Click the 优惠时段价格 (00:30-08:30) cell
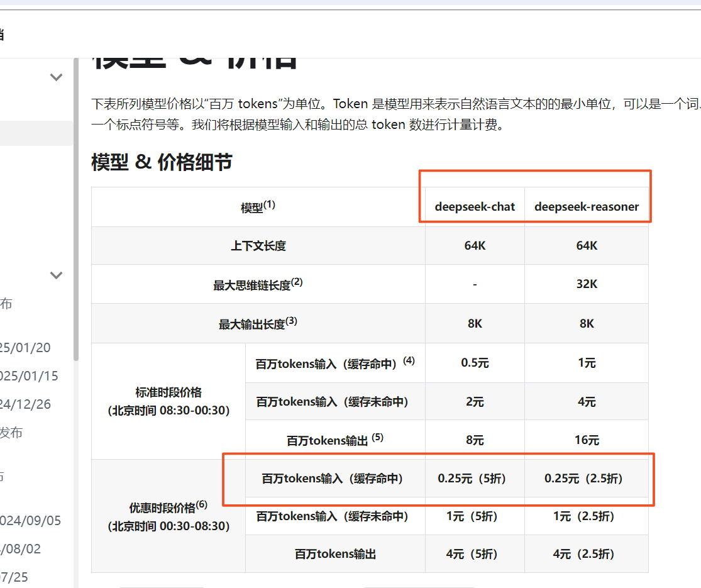 168,516
